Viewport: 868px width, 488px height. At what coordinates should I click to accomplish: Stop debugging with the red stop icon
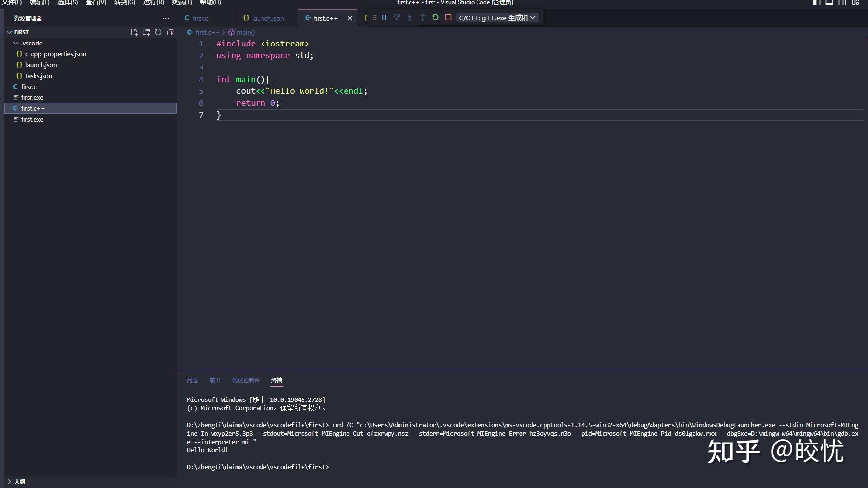pyautogui.click(x=448, y=17)
